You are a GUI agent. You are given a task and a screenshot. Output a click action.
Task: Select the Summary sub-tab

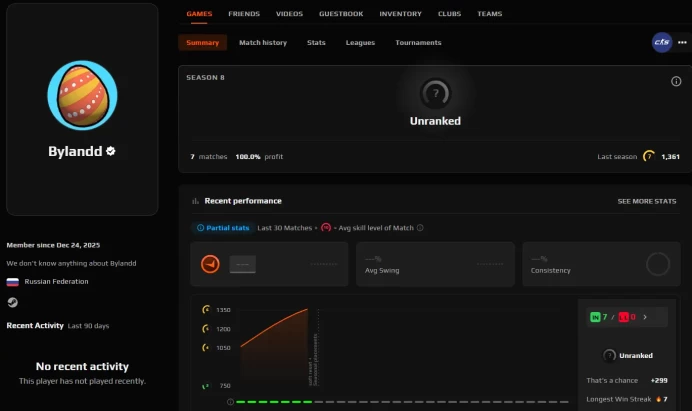pyautogui.click(x=203, y=42)
